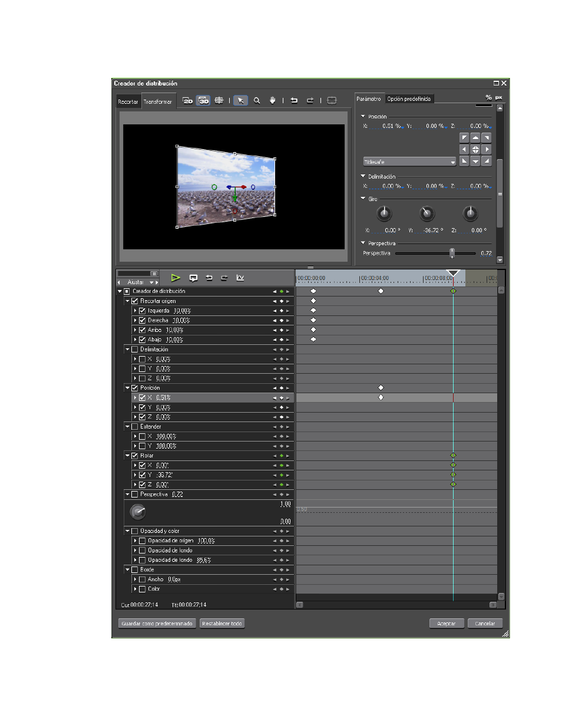The height and width of the screenshot is (728, 562).
Task: Click the Giro Y rotation knob
Action: pos(427,213)
